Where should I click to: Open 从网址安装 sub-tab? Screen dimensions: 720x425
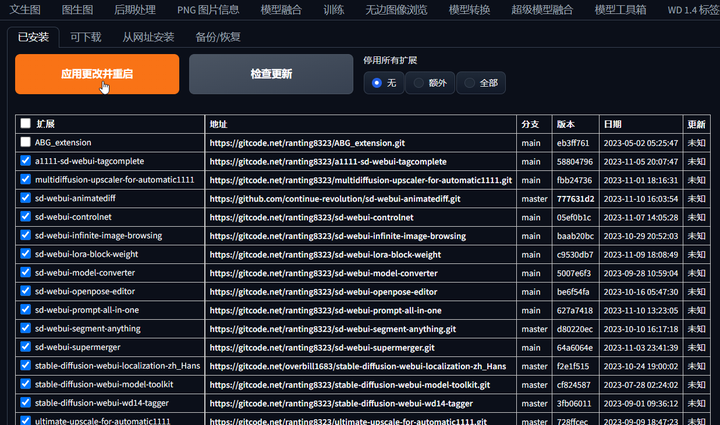coord(148,37)
